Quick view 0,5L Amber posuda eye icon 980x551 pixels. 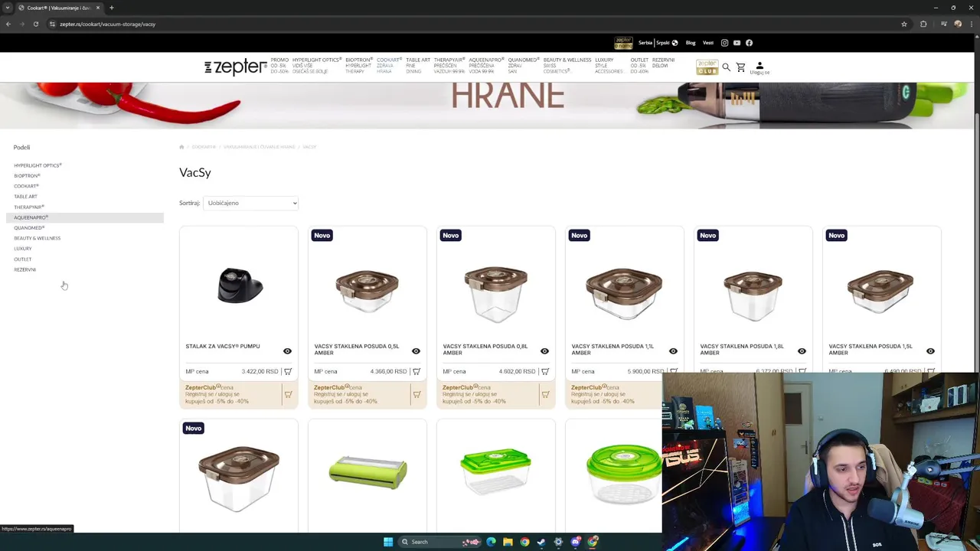(x=416, y=351)
